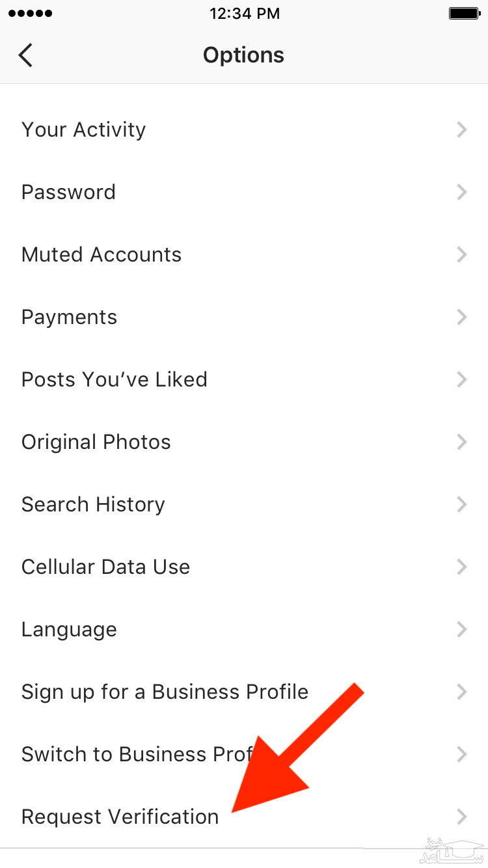Tap the back arrow icon
The width and height of the screenshot is (488, 868).
(x=25, y=55)
